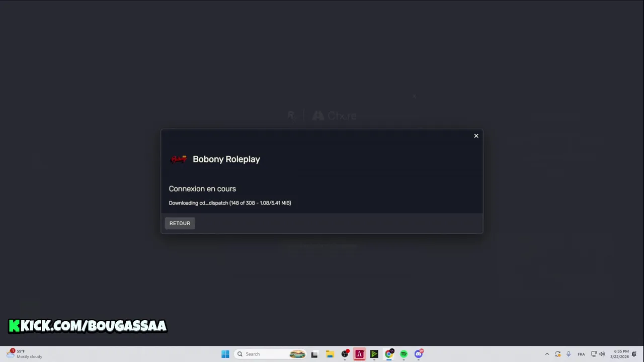The image size is (644, 362).
Task: Open the volume speaker control
Action: point(602,354)
